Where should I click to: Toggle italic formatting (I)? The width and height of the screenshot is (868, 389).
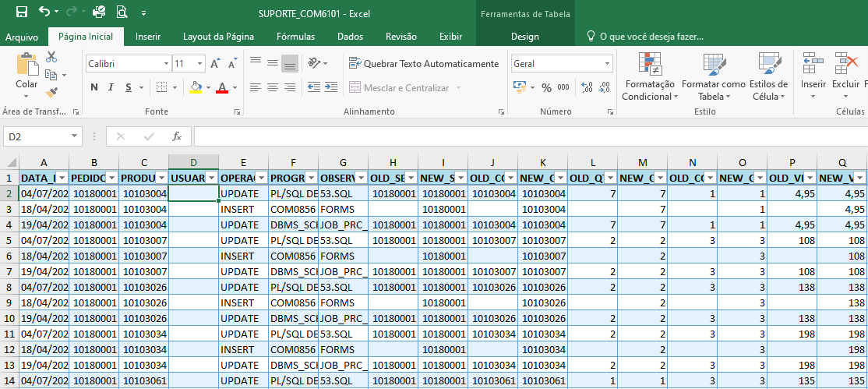(111, 87)
